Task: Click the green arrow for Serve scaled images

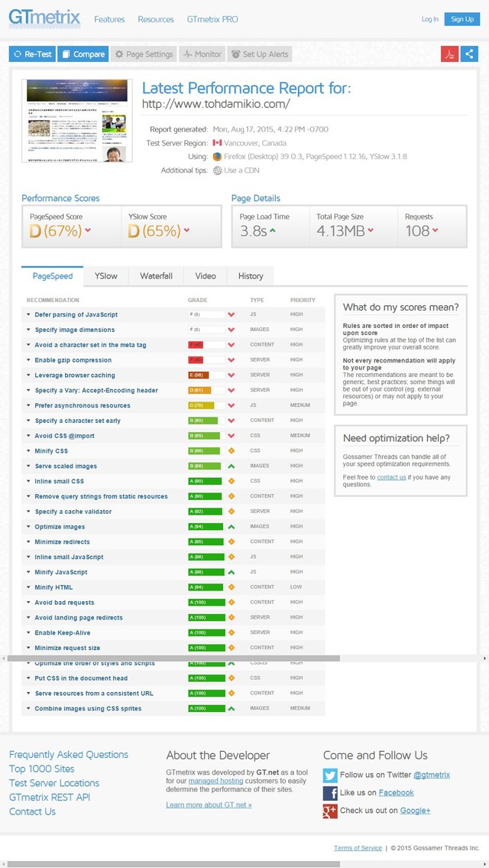Action: [232, 466]
